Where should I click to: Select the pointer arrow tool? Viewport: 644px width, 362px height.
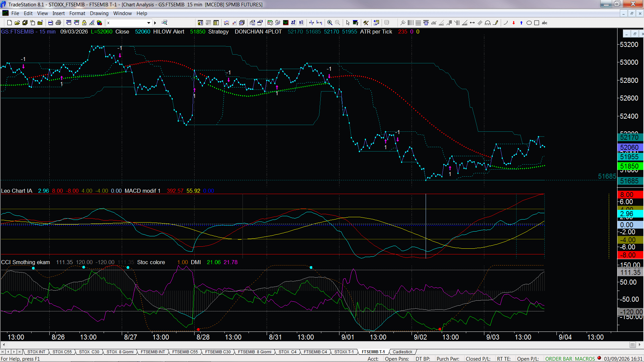point(348,23)
